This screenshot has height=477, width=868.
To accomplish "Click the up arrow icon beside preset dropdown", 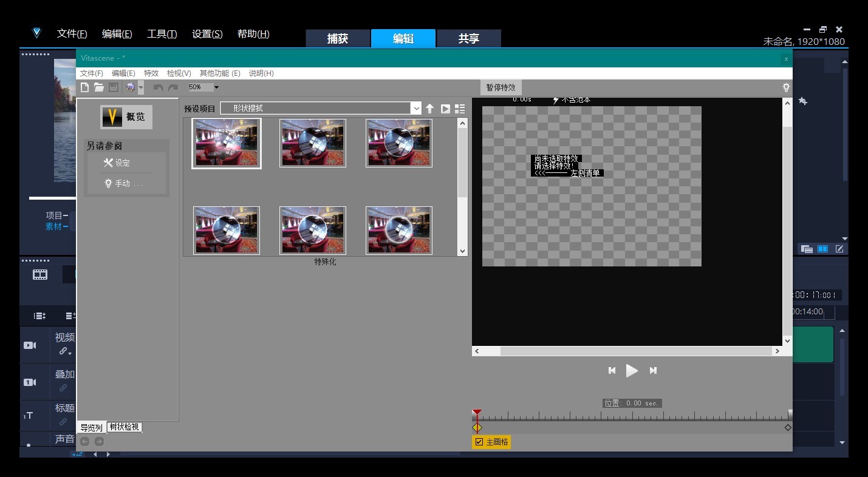I will pos(429,109).
